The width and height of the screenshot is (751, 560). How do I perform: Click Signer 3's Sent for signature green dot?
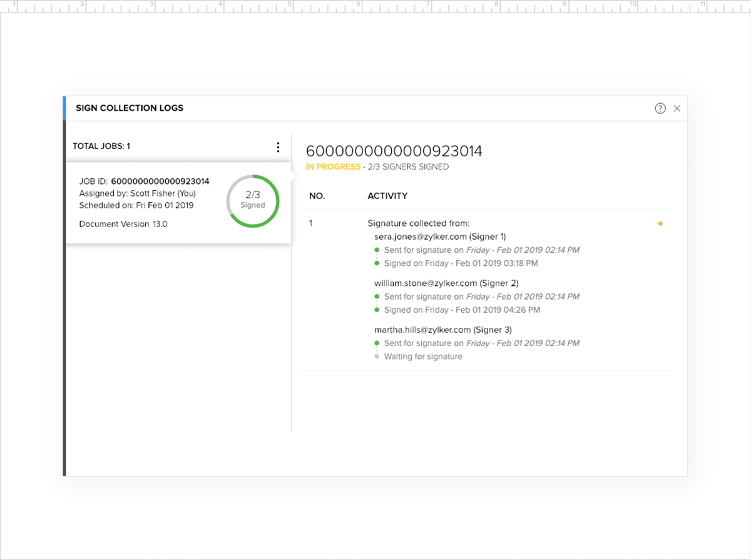pos(377,343)
